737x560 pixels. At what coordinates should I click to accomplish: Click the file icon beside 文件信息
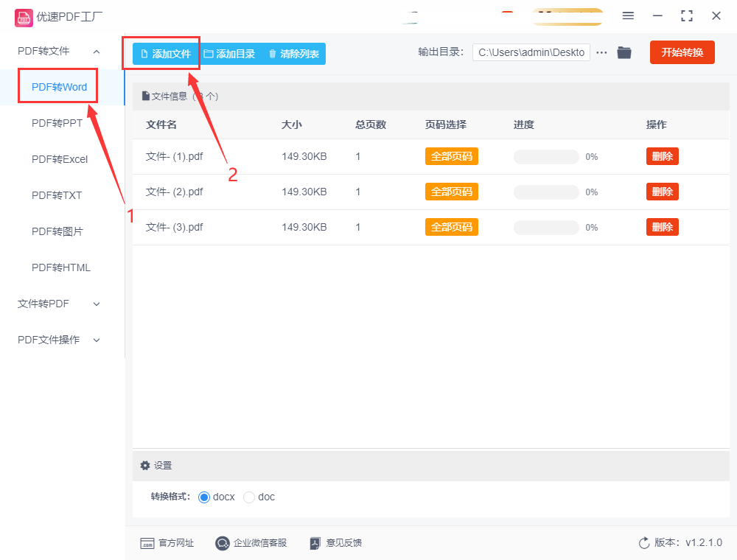point(146,97)
